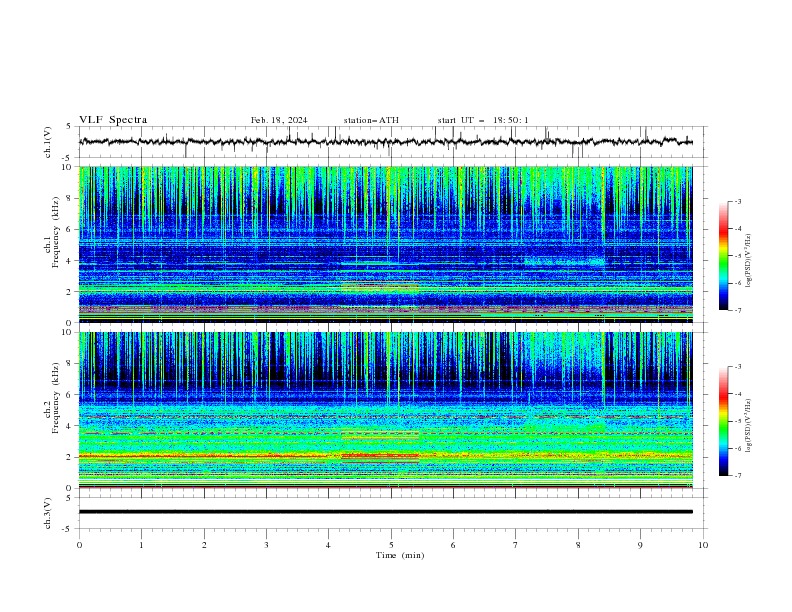The height and width of the screenshot is (612, 792).
Task: Click the 'ch.3(V)' axis label
Action: [x=48, y=513]
